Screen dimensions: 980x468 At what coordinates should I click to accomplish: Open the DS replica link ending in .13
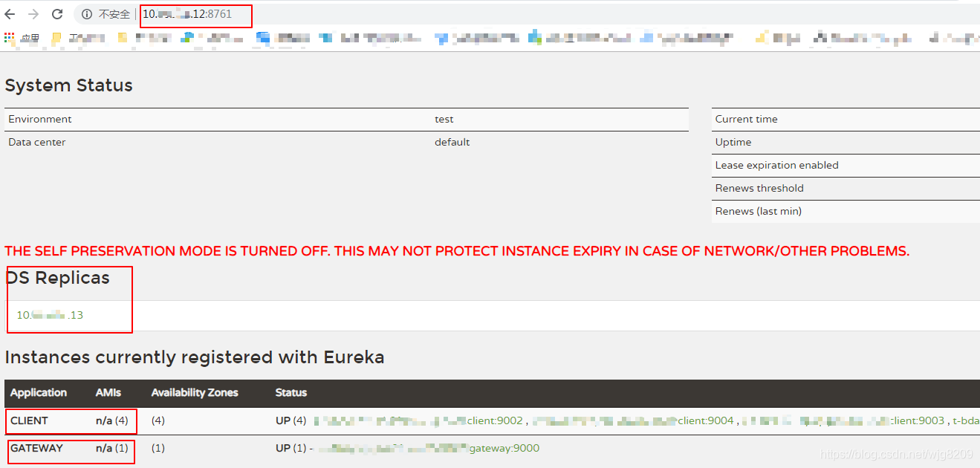[50, 315]
